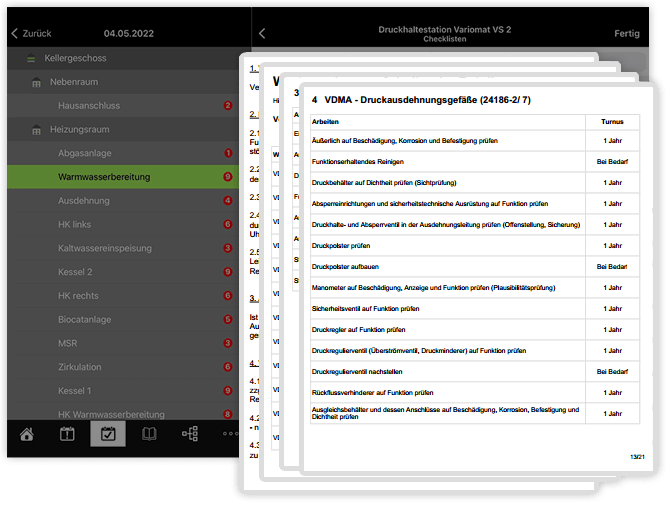Click the Checklisten subtitle
671x508 pixels.
point(445,39)
